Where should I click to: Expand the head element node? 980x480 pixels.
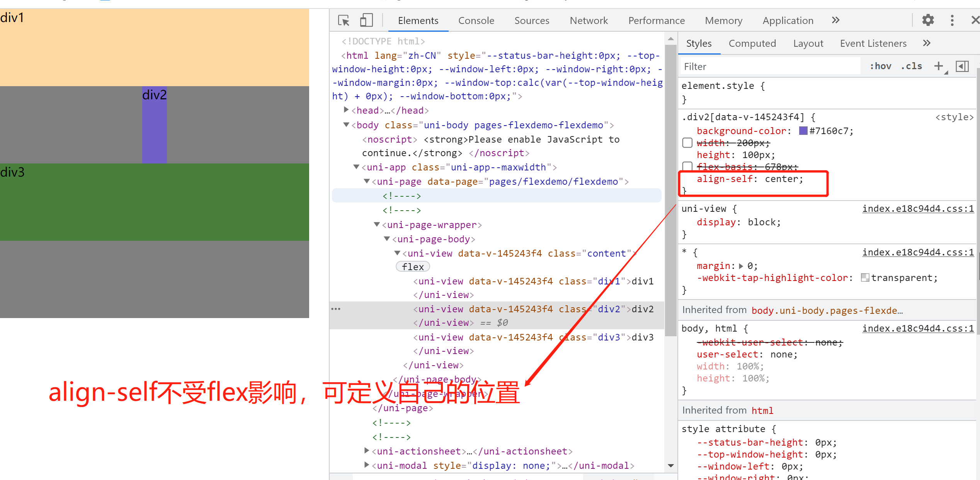point(346,110)
